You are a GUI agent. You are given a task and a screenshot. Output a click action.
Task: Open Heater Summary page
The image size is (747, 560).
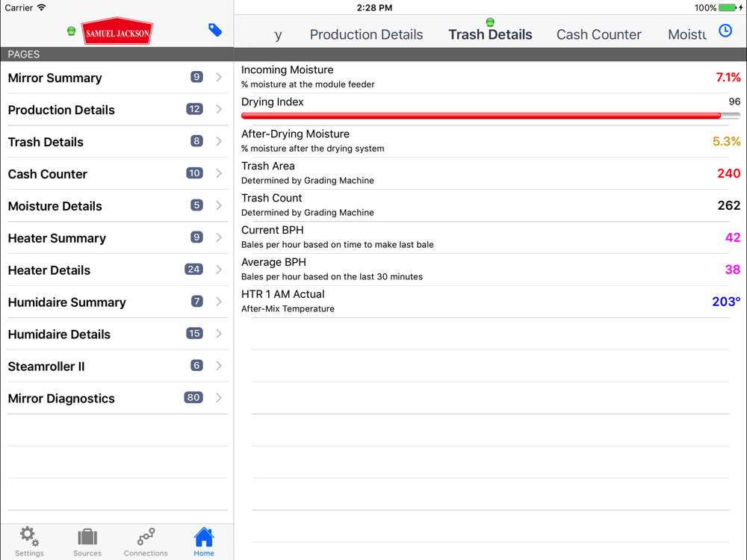pos(117,237)
